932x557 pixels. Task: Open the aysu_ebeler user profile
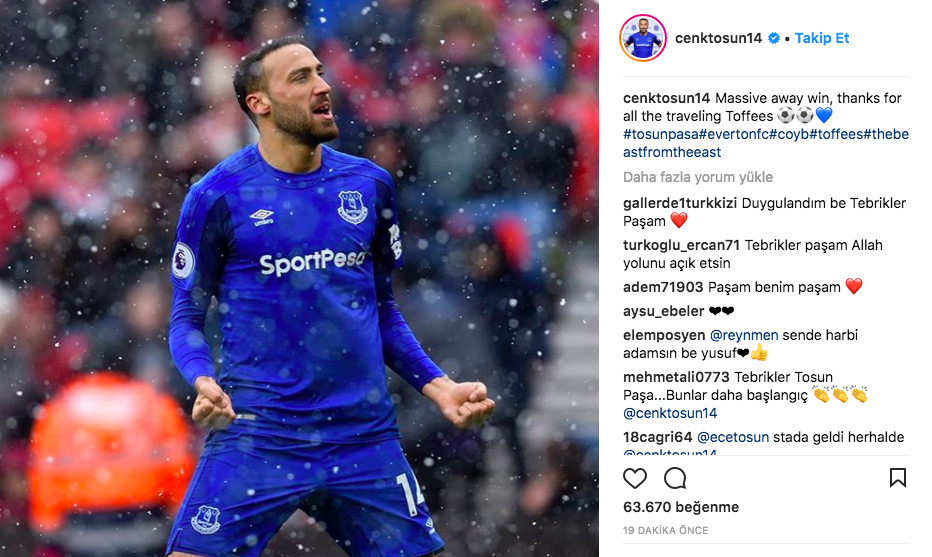click(x=663, y=311)
